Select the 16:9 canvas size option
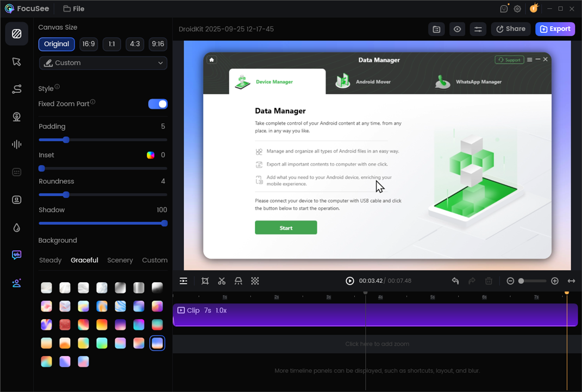The width and height of the screenshot is (582, 392). 89,44
